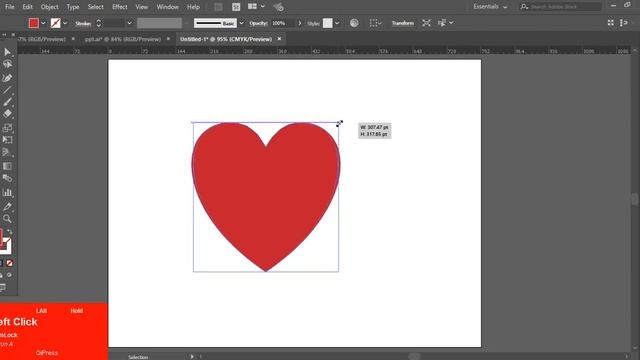The height and width of the screenshot is (360, 640).
Task: Close the ppt.ai document tab
Action: point(168,39)
